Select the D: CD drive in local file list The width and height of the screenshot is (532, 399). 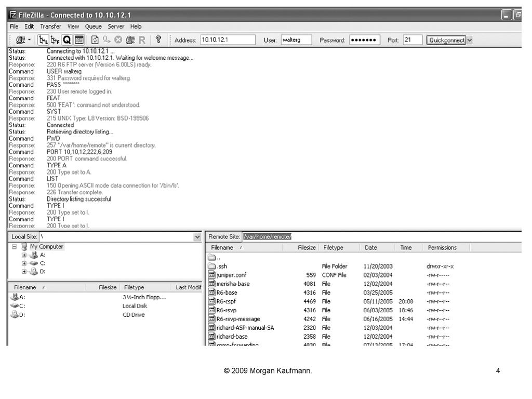coord(18,315)
